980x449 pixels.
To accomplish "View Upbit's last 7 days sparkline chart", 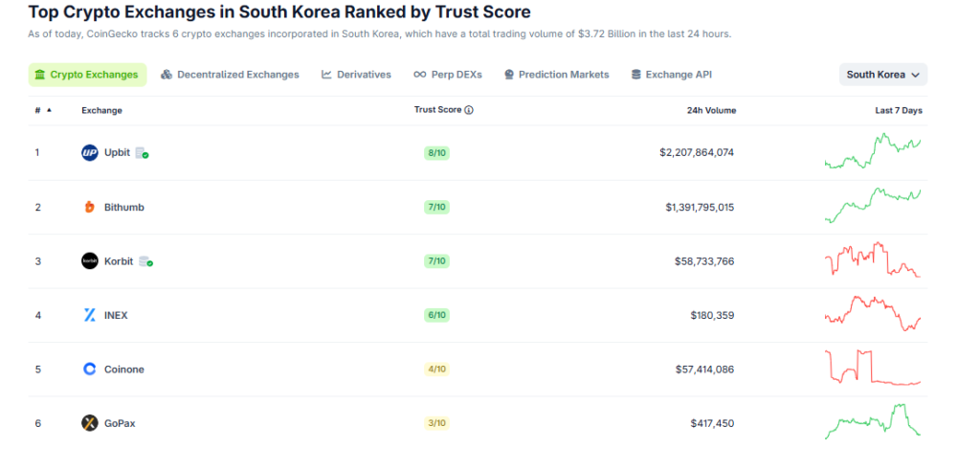I will 872,152.
